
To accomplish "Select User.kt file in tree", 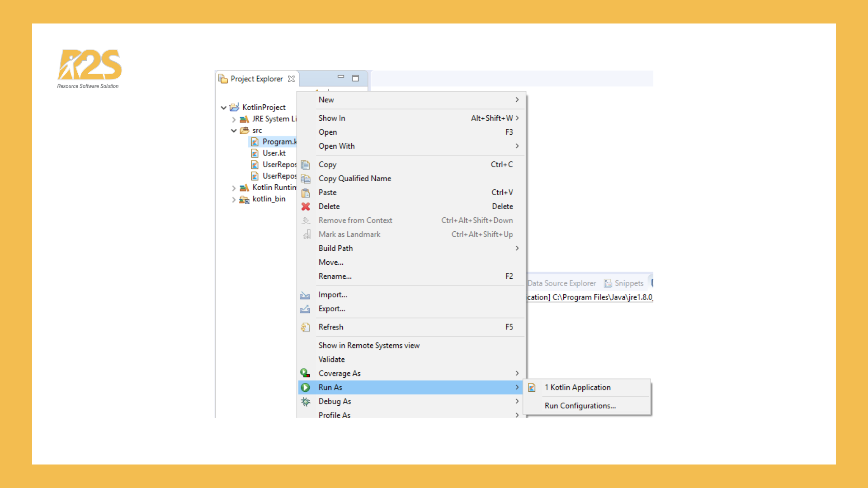I will 274,153.
